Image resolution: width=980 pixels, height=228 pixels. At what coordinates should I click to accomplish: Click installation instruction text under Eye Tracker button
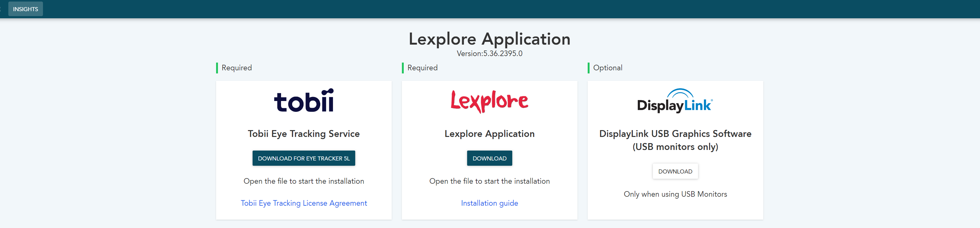pos(304,181)
